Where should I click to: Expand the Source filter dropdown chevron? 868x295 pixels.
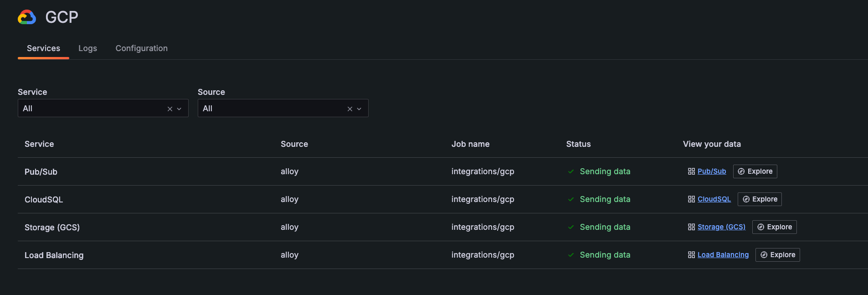[x=360, y=109]
